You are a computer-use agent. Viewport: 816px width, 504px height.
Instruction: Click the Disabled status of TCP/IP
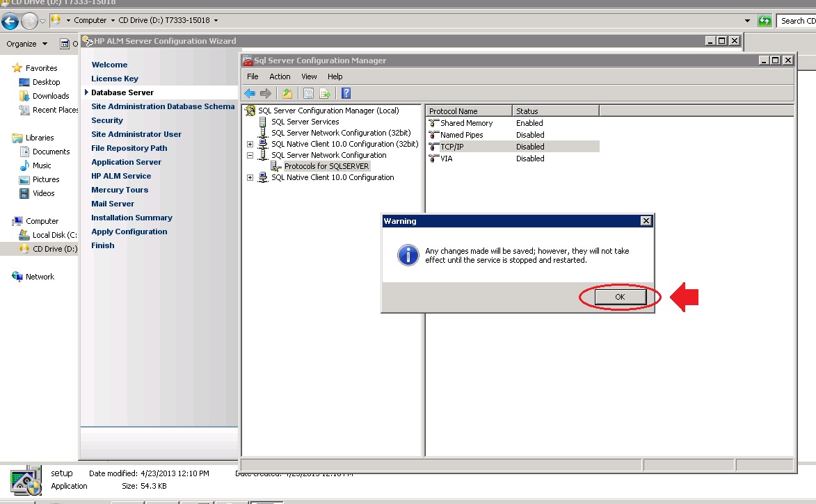pyautogui.click(x=530, y=147)
